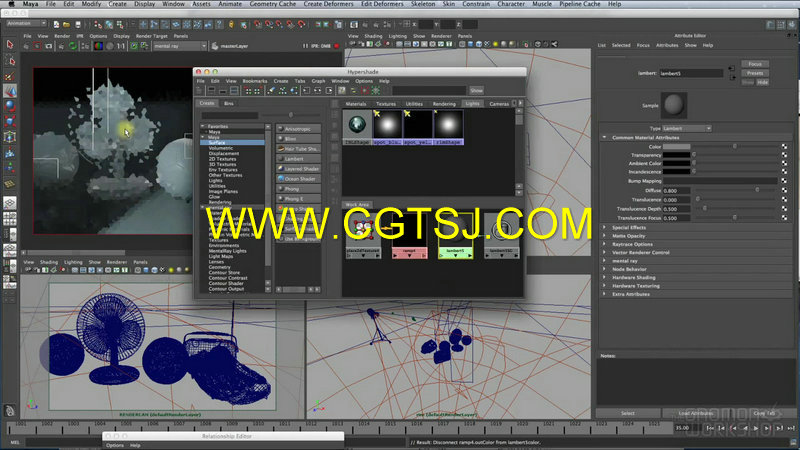Select the arrow Select tool in toolbox

(x=10, y=45)
